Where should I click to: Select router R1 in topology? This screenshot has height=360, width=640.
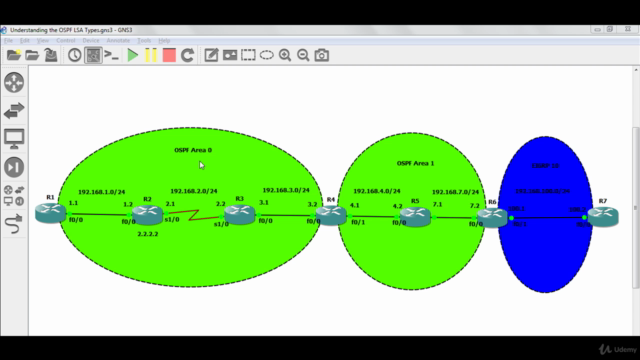click(50, 213)
